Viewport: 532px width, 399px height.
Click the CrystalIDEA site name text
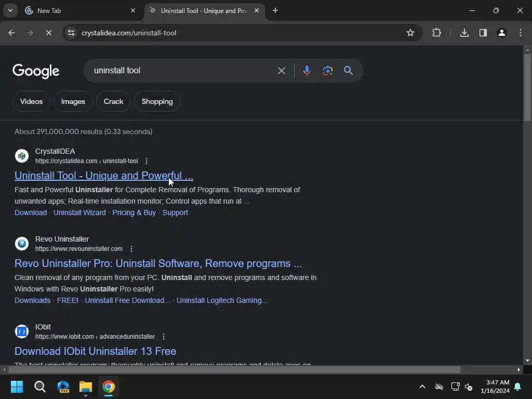[55, 151]
